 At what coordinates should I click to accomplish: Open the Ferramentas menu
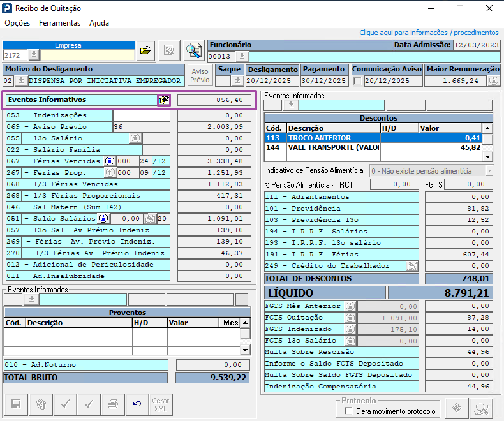point(59,23)
